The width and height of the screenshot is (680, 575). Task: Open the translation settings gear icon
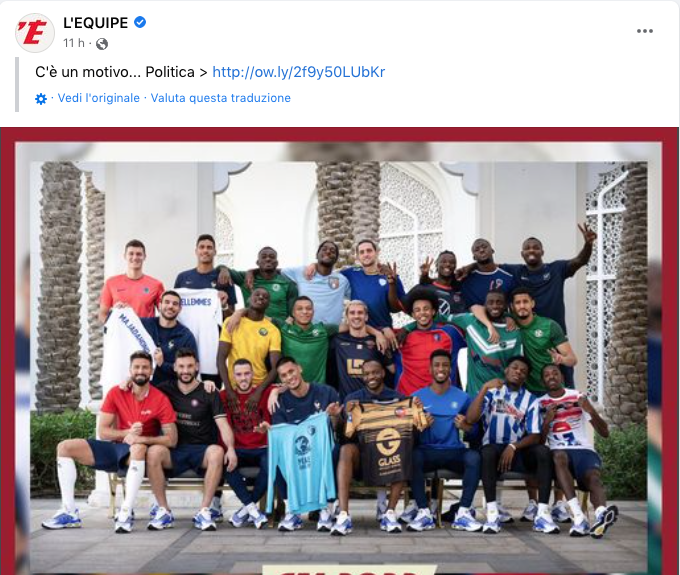(x=41, y=99)
